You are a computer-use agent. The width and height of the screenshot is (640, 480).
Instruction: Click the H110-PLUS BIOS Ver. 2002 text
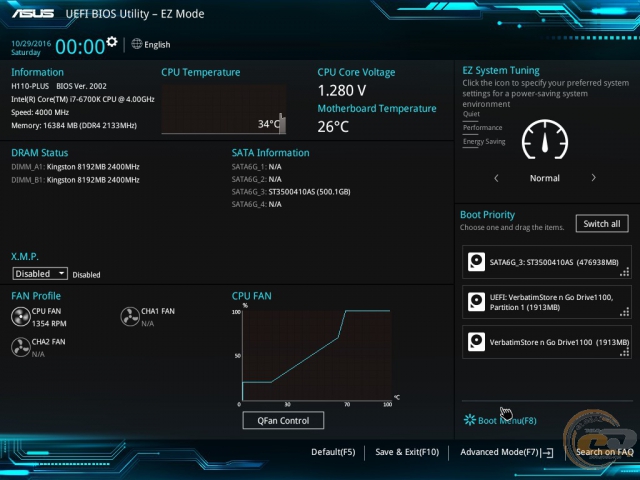point(59,86)
